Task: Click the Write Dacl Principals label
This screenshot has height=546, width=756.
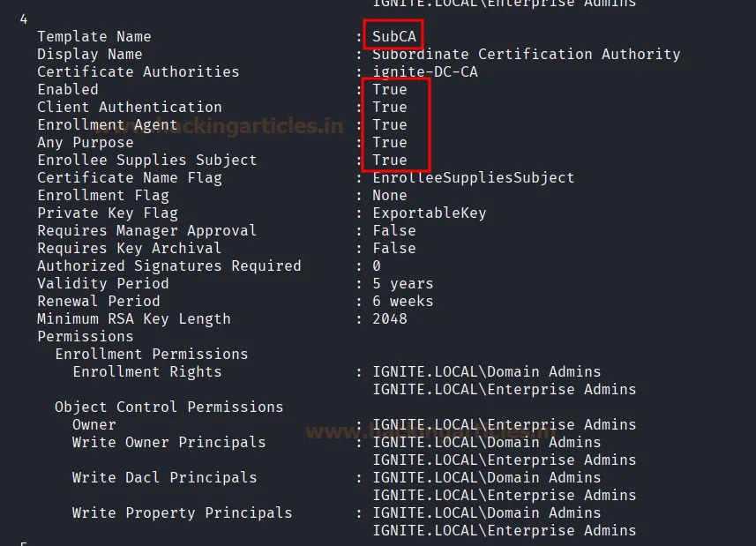Action: [164, 477]
